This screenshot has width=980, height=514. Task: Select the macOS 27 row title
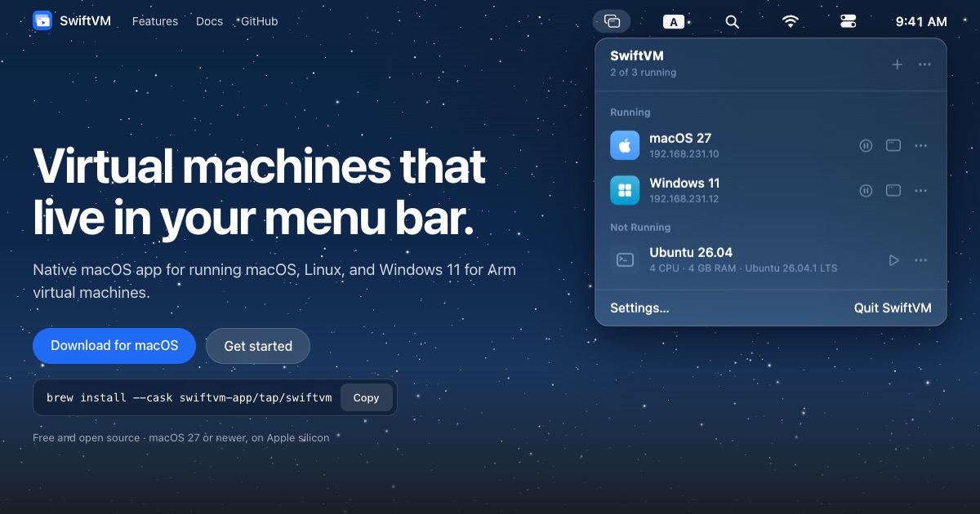click(x=680, y=138)
